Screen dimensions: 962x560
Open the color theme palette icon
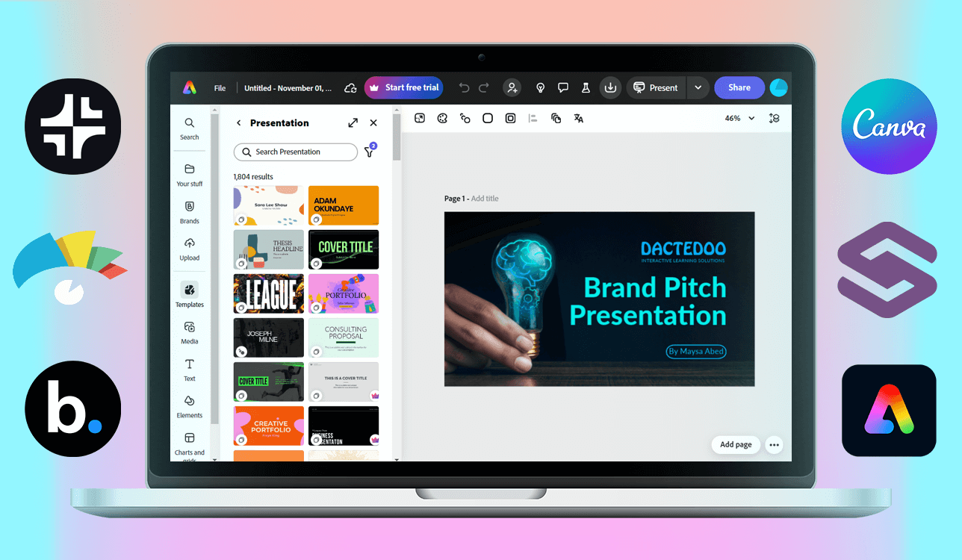(442, 118)
